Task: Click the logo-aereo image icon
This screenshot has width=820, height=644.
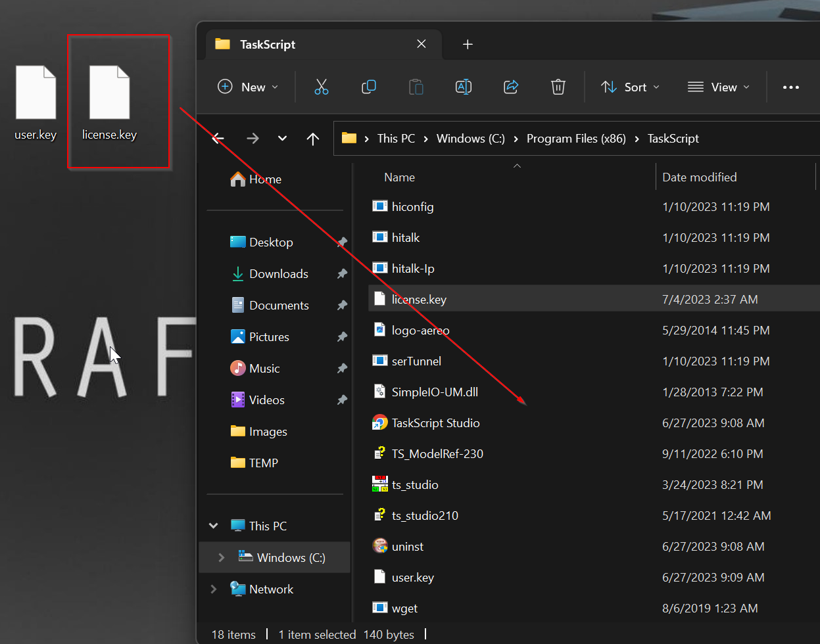Action: coord(379,330)
